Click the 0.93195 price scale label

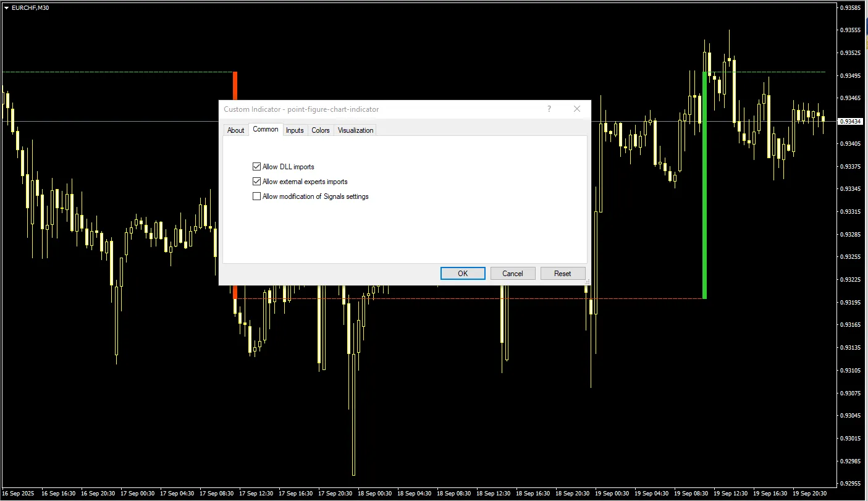pyautogui.click(x=851, y=302)
